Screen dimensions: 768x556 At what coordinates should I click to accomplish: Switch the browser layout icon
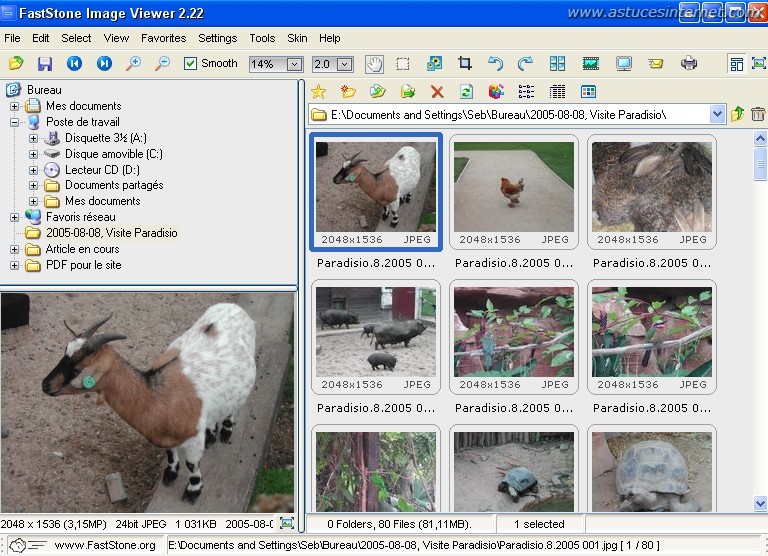point(736,64)
